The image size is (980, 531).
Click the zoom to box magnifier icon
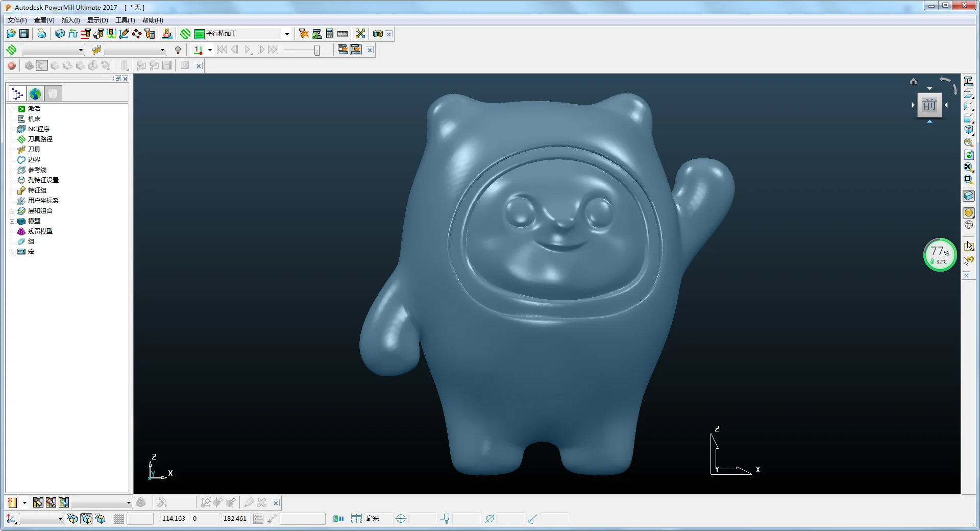click(x=968, y=179)
